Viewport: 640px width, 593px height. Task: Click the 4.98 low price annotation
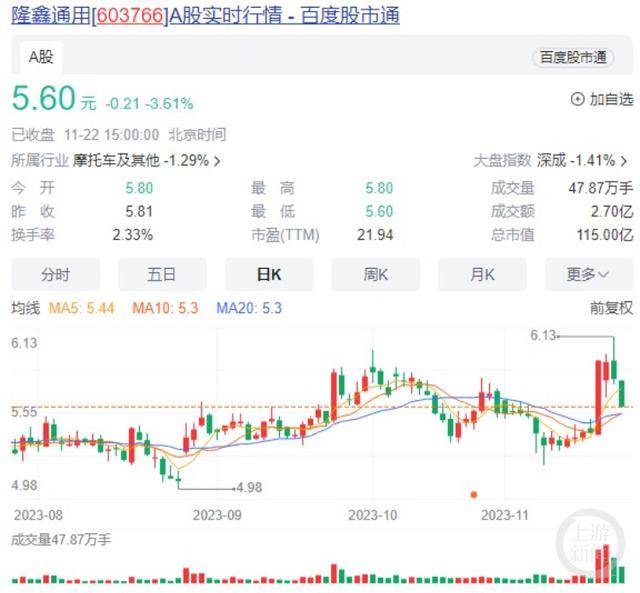249,487
